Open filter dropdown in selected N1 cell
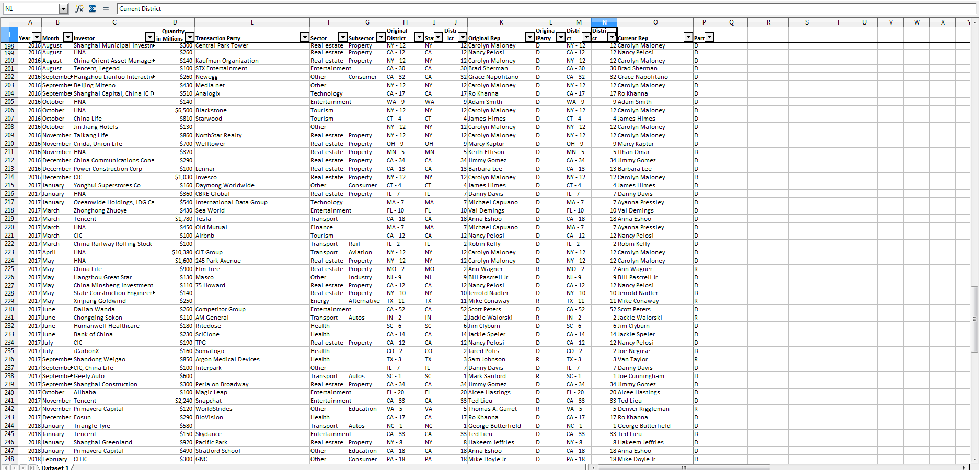980x470 pixels. coord(612,37)
